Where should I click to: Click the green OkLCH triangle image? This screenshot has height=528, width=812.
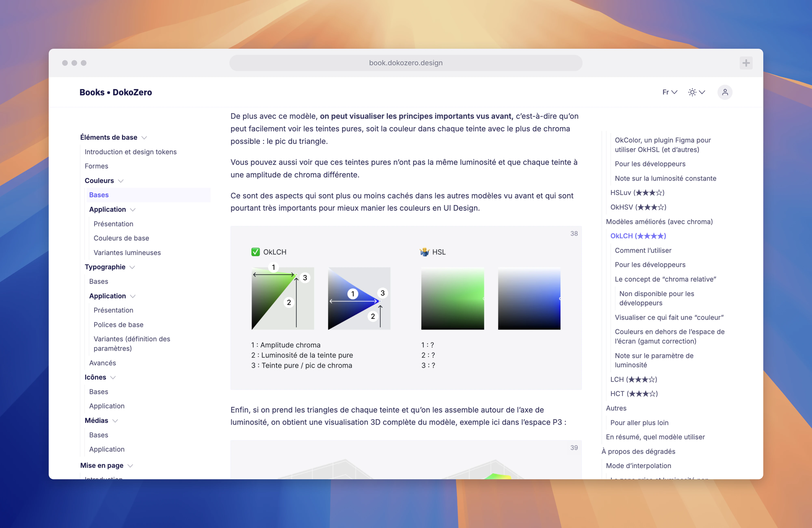(x=283, y=299)
